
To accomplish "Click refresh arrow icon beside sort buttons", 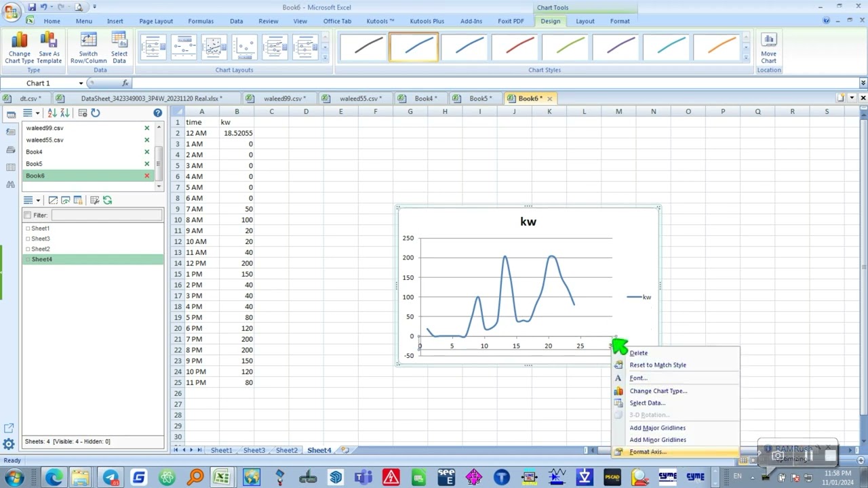I will pos(96,113).
